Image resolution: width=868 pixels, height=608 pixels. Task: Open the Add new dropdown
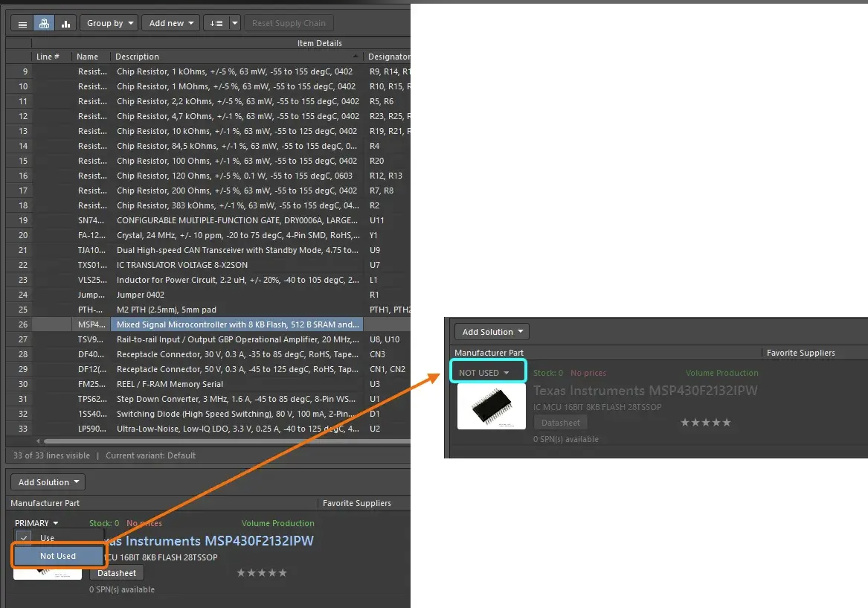pos(171,23)
